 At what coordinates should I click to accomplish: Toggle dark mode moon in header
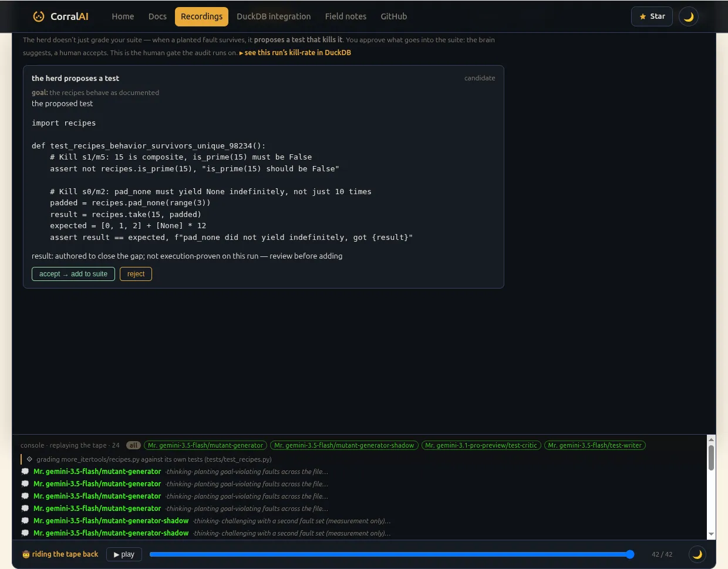pos(689,16)
